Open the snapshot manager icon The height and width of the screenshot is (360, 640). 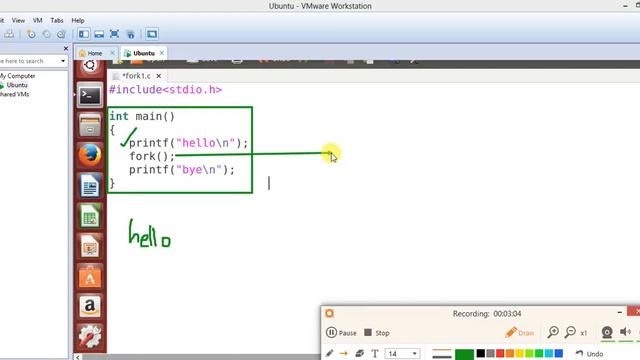tap(62, 34)
